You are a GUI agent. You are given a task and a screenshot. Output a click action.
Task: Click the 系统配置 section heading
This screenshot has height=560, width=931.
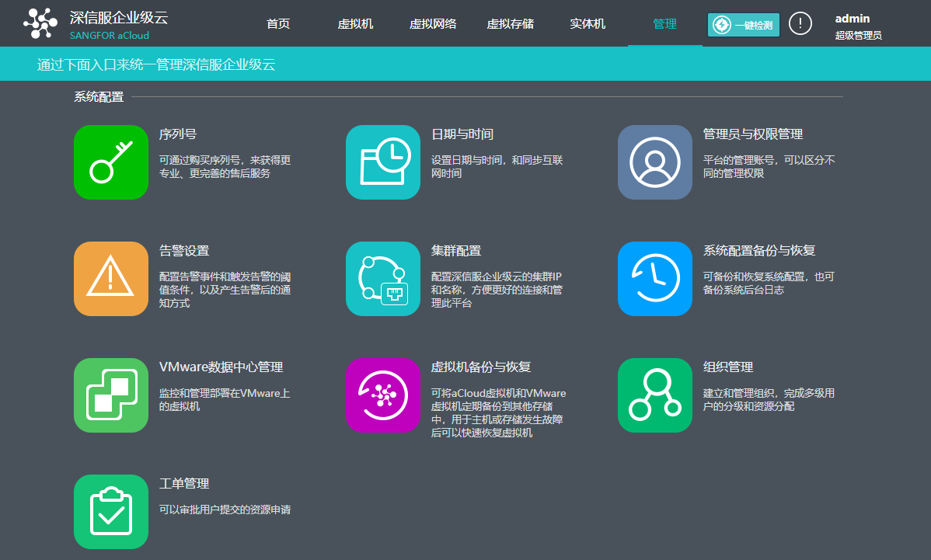[99, 96]
